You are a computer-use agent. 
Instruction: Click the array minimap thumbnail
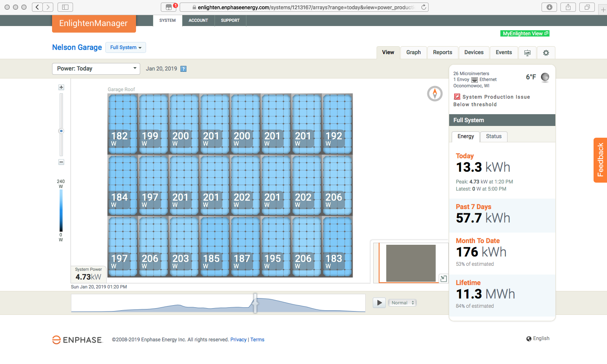411,263
